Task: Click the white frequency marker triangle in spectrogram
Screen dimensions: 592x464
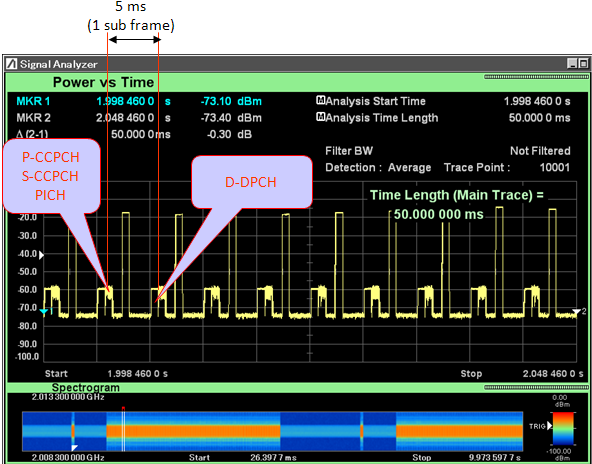Action: coord(74,448)
